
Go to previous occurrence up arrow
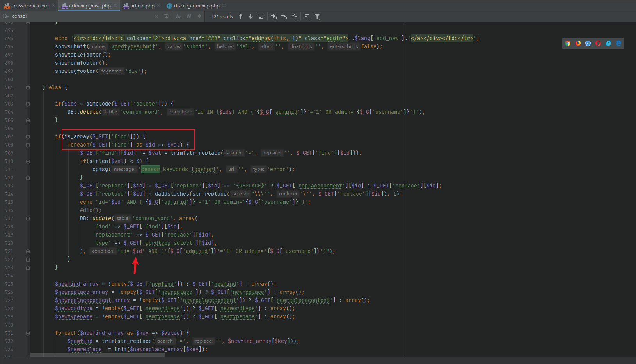(241, 16)
